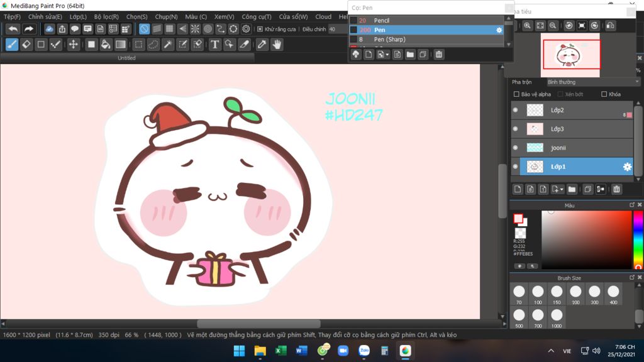Open the Pen brush settings gear
Image resolution: width=644 pixels, height=362 pixels.
point(499,30)
